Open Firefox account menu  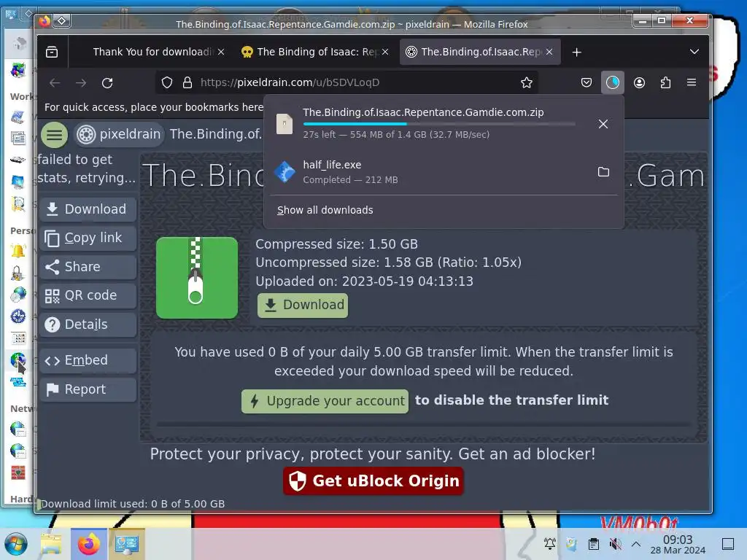tap(639, 82)
